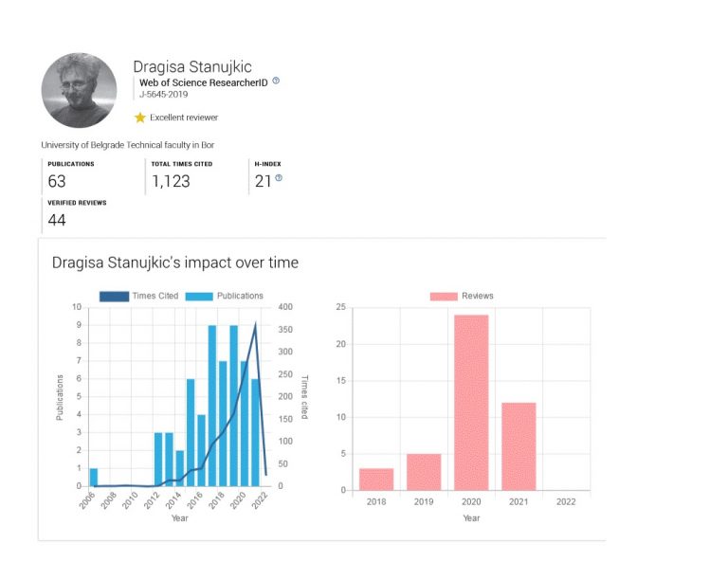Viewport: 728px width, 562px height.
Task: Select the 2021 reviews bar
Action: click(x=519, y=446)
